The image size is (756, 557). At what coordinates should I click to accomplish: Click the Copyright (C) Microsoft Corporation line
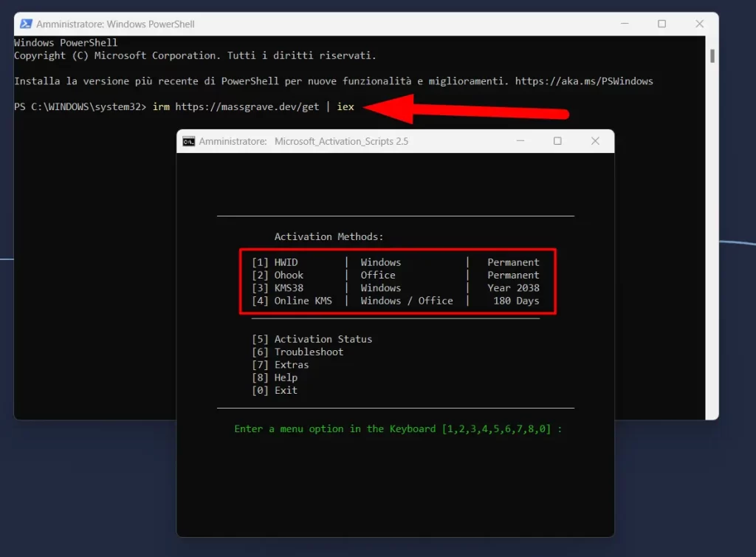195,55
